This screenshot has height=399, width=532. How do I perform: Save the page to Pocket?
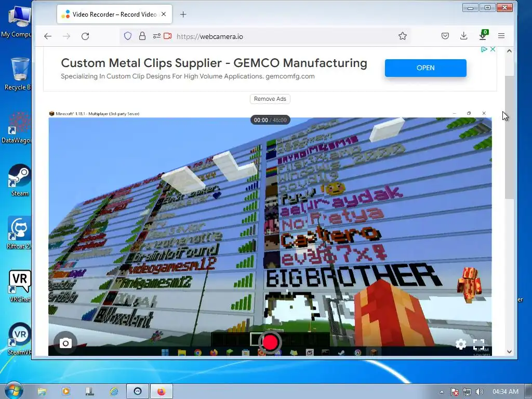pos(445,36)
